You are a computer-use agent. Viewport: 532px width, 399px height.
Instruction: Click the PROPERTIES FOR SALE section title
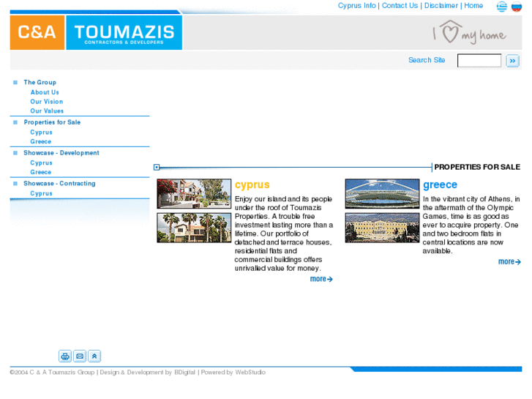tap(477, 167)
